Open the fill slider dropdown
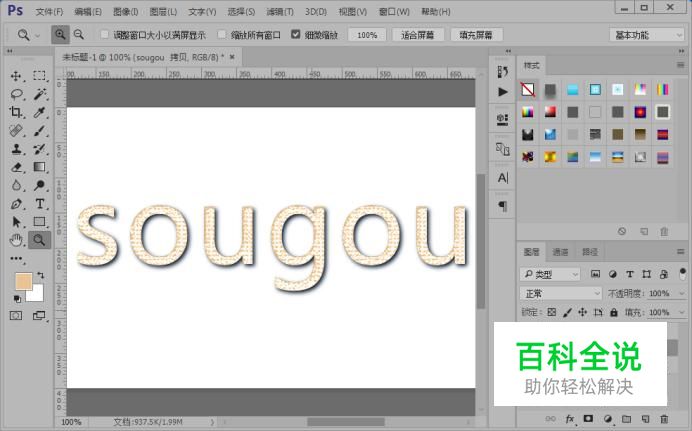 681,312
